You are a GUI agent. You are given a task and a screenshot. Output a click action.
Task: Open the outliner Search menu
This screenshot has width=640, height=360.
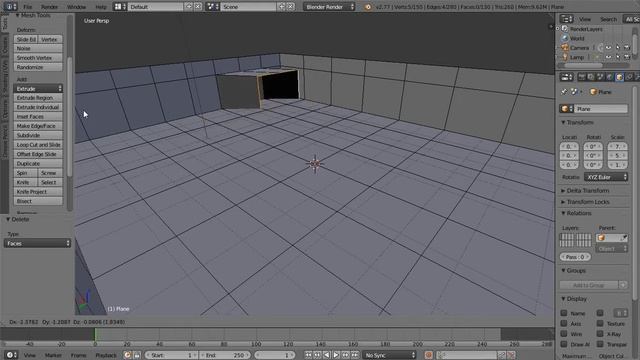608,19
